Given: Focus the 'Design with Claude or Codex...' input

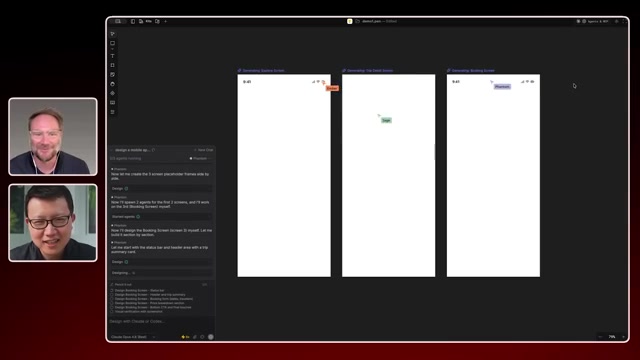Looking at the screenshot, I should (x=162, y=322).
